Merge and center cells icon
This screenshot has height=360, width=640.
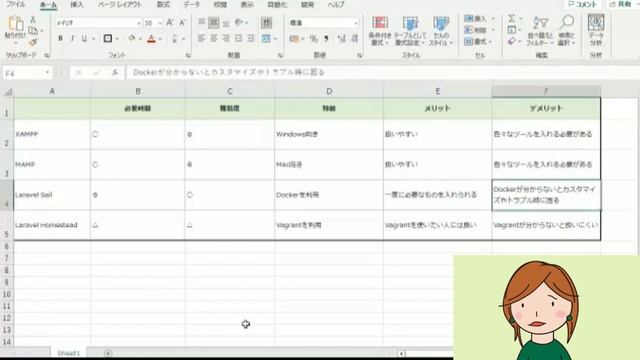[266, 39]
